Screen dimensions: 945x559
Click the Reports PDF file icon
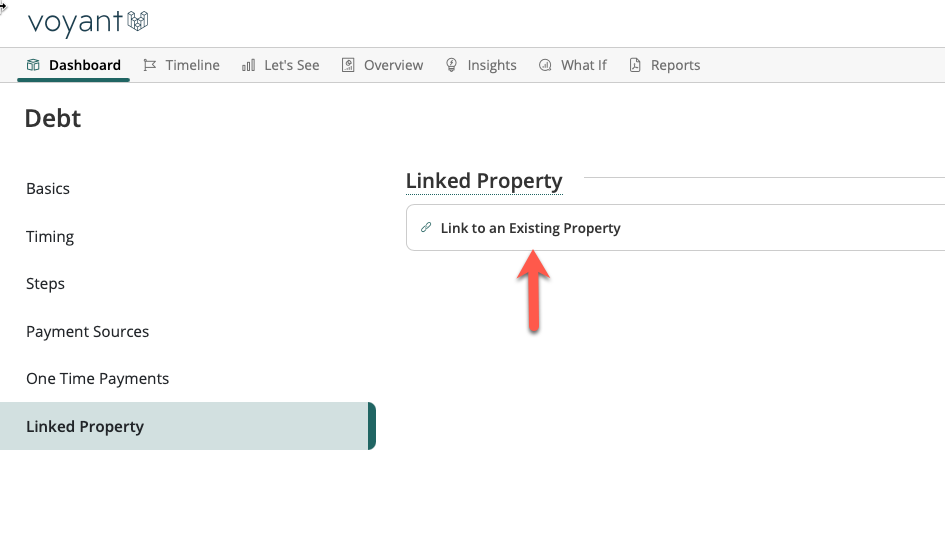coord(634,65)
